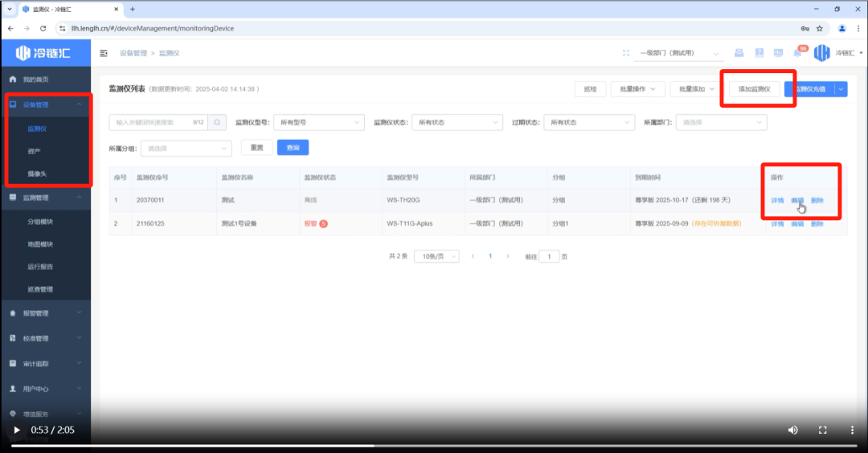Click the search magnifier icon beside keyword box
The image size is (868, 453).
click(x=217, y=122)
